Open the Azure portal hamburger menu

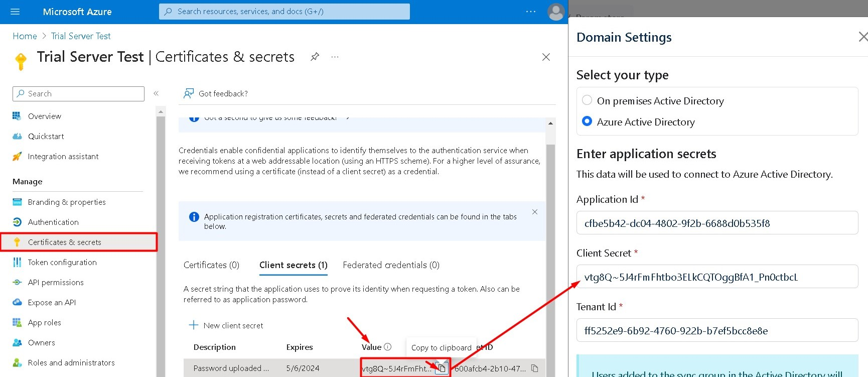coord(15,12)
